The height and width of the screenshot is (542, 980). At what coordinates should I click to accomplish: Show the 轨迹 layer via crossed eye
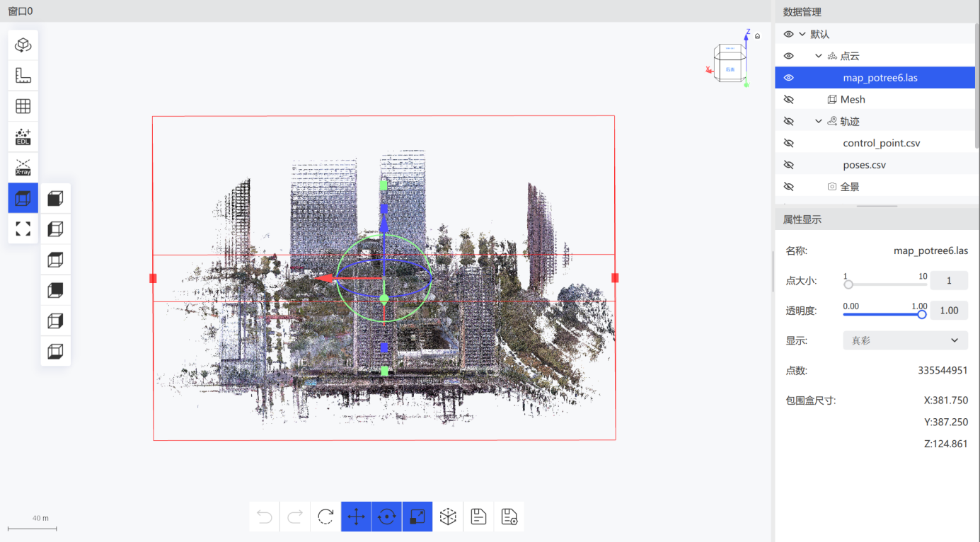pyautogui.click(x=789, y=122)
